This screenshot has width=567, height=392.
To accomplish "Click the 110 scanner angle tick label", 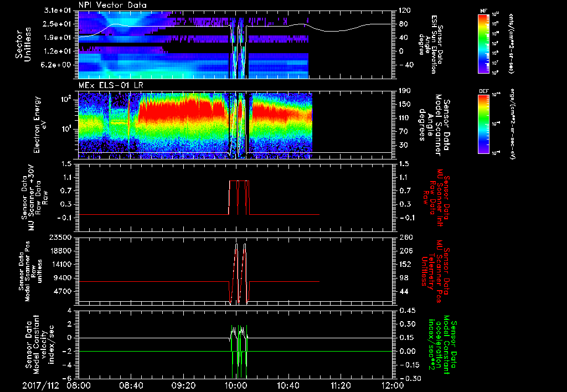I will point(405,118).
